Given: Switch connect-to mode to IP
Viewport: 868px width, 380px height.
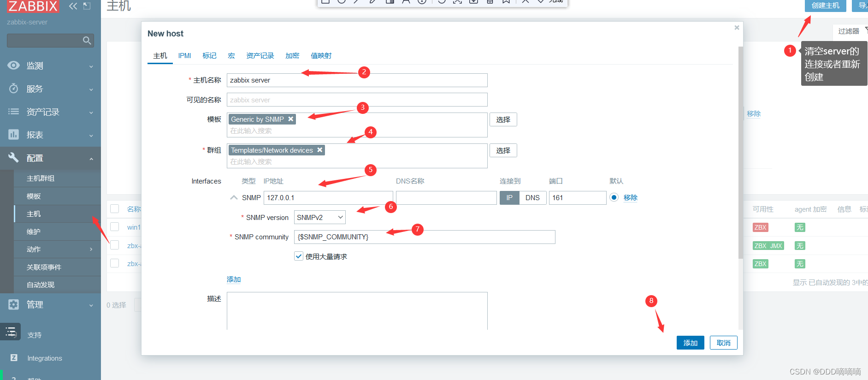Looking at the screenshot, I should [509, 198].
